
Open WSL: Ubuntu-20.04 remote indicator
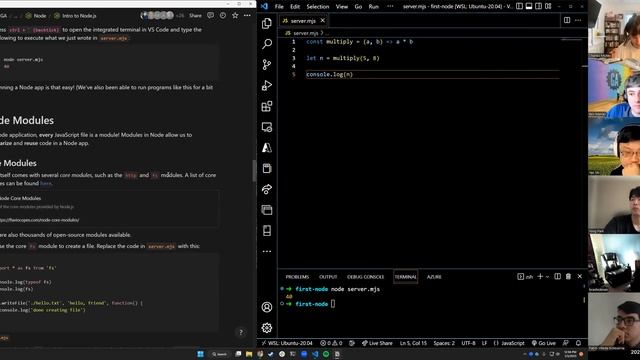tap(287, 343)
